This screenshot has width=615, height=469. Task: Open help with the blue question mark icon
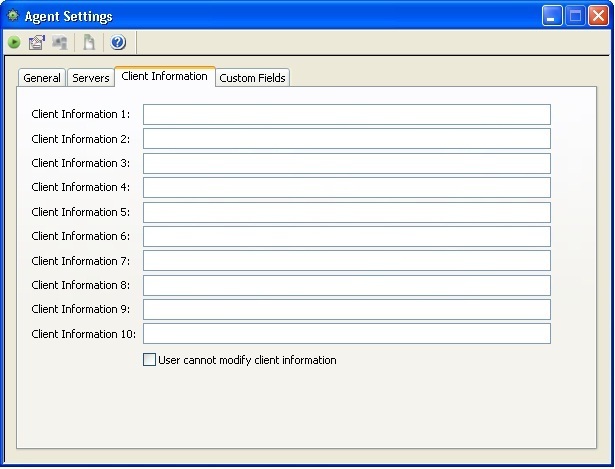click(118, 42)
